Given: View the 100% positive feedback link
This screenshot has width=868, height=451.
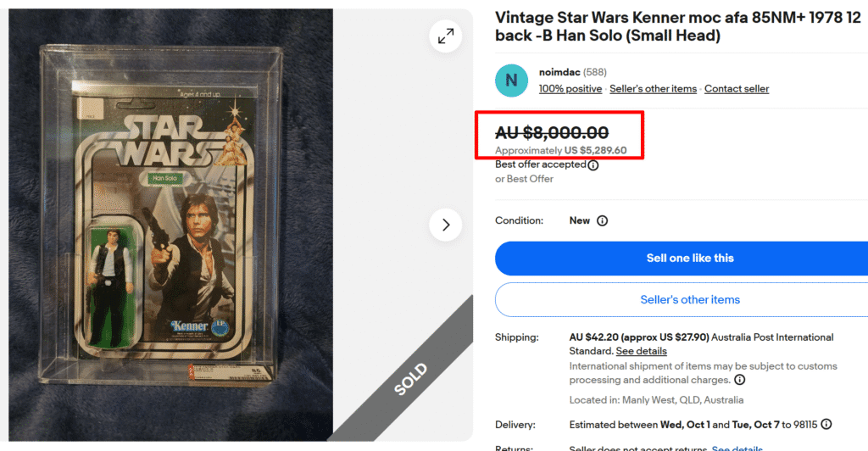Looking at the screenshot, I should click(570, 89).
